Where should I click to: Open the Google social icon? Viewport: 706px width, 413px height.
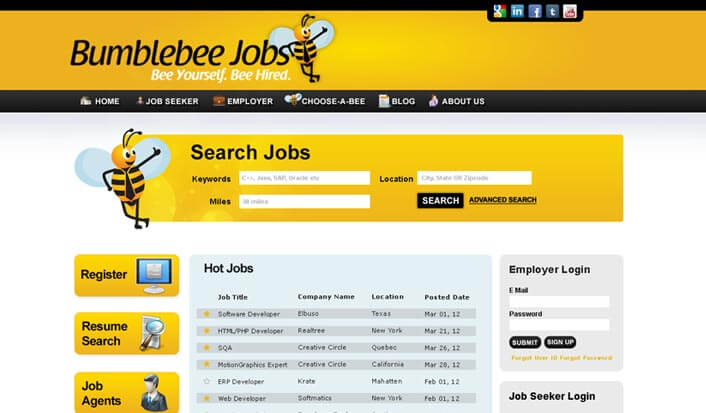(x=499, y=11)
